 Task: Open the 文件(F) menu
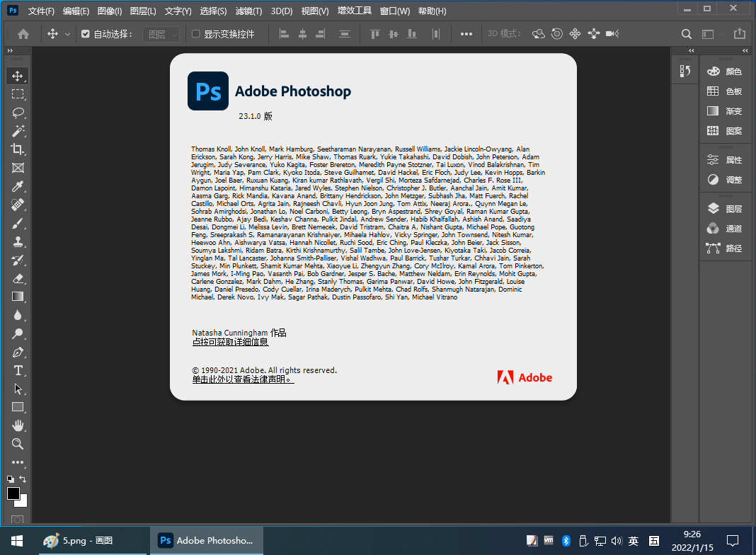click(41, 11)
